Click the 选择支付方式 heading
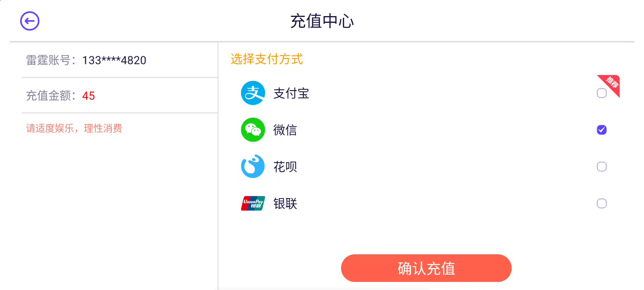Image resolution: width=644 pixels, height=290 pixels. pyautogui.click(x=266, y=59)
